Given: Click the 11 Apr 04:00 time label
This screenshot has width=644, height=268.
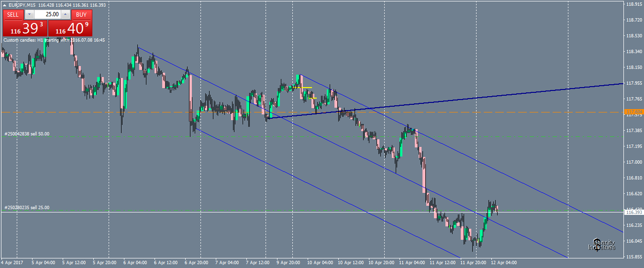Looking at the screenshot, I should [411, 263].
